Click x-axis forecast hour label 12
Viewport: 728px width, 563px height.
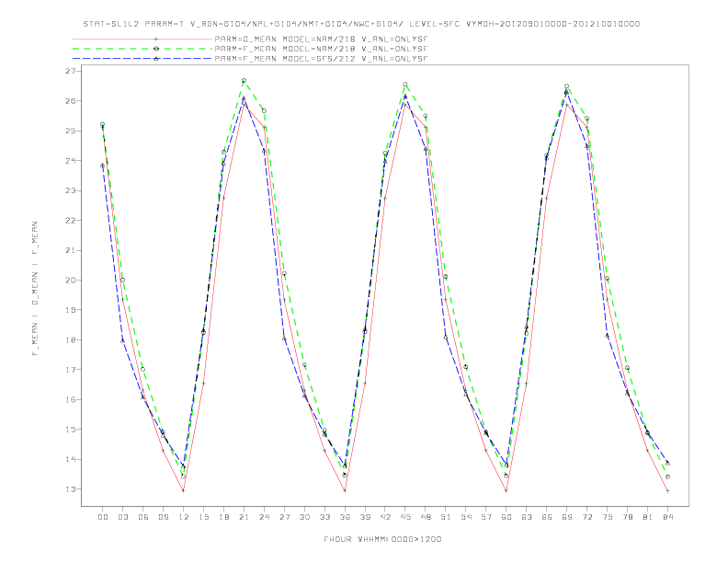184,517
